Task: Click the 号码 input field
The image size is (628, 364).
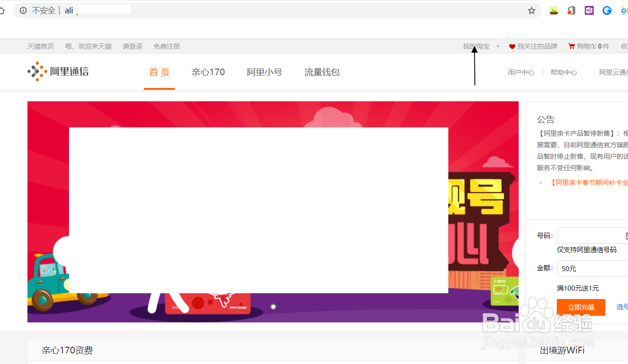Action: coord(592,236)
